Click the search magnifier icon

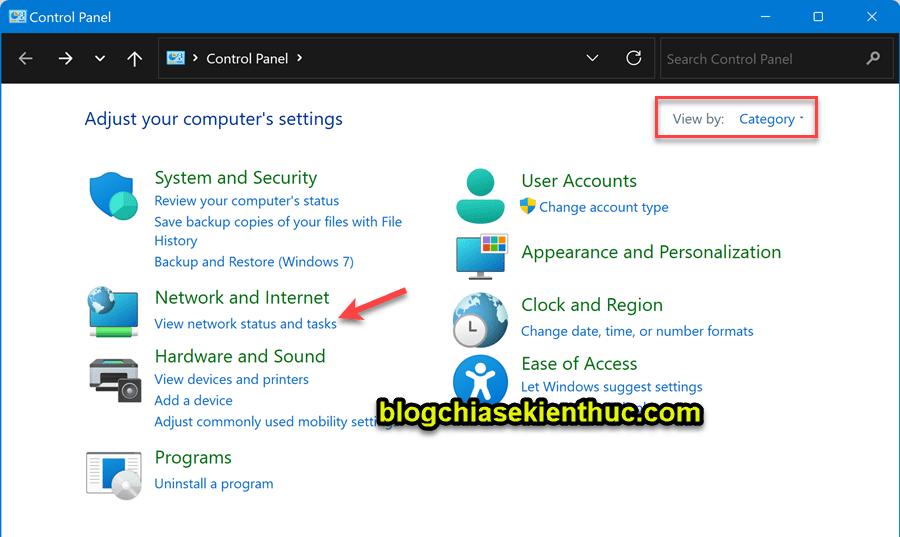click(x=873, y=58)
